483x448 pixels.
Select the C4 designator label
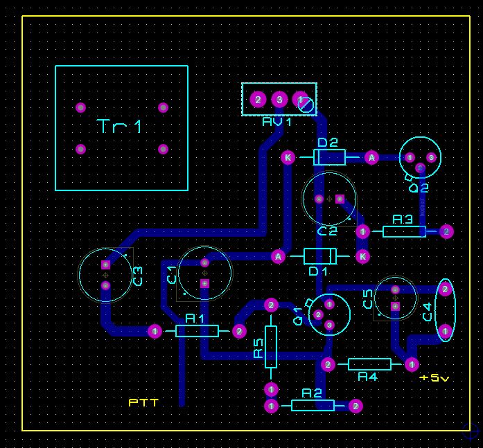pyautogui.click(x=428, y=312)
